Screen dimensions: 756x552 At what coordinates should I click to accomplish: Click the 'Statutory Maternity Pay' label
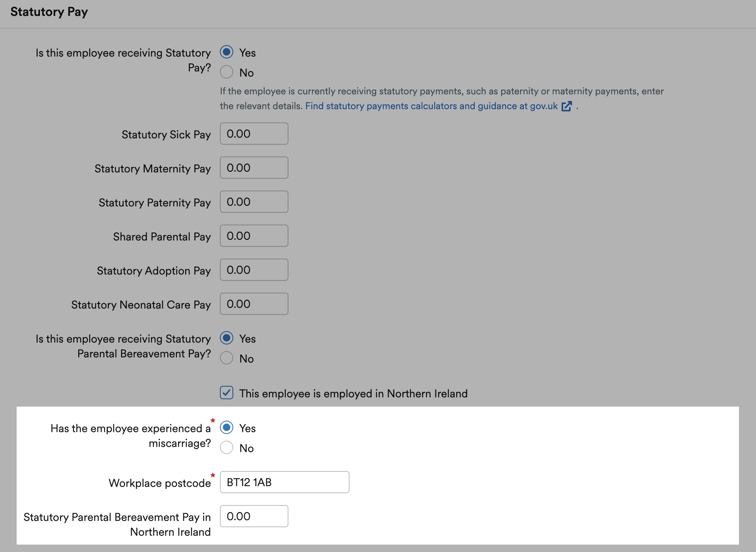pyautogui.click(x=153, y=169)
